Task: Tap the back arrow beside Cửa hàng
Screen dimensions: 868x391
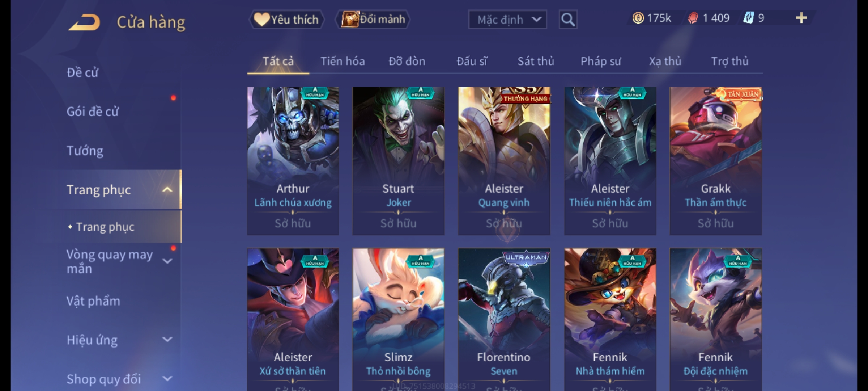Action: (84, 22)
